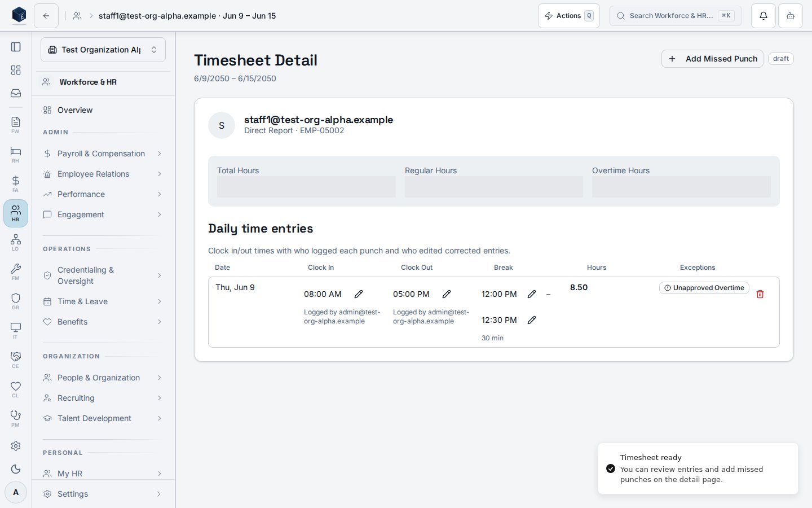Select the HR module icon

(16, 213)
